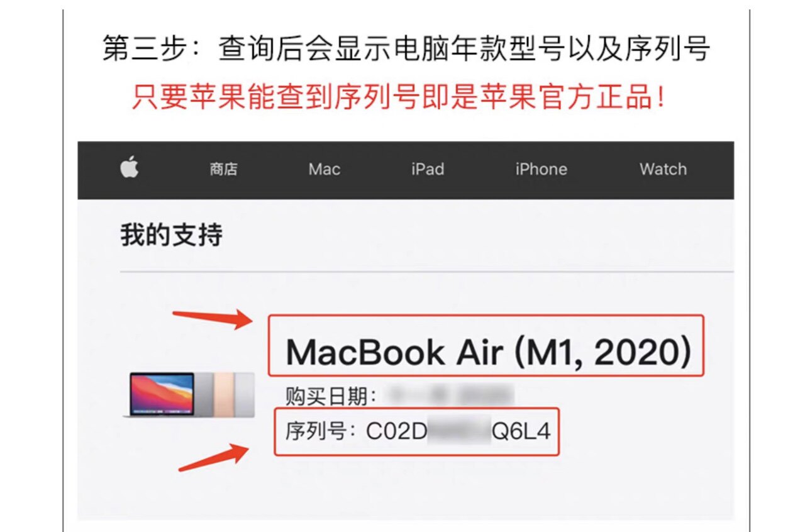Open the MacBook Air (M1, 2020) title
Viewport: 810px width, 532px height.
[488, 353]
